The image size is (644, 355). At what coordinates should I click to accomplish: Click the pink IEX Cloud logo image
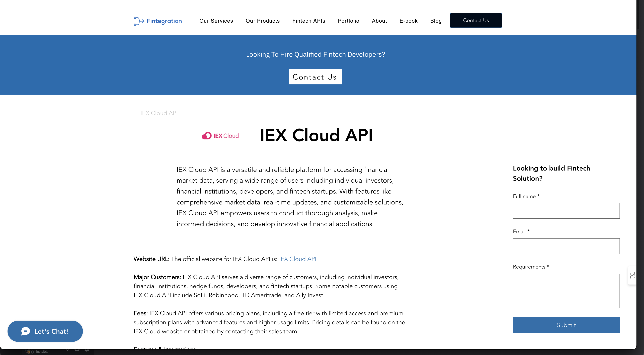coord(220,136)
